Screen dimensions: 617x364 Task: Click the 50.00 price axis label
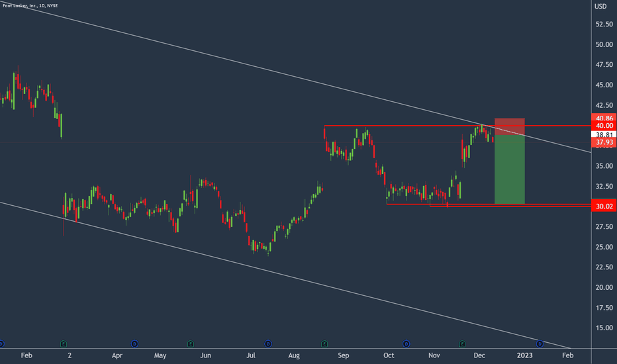[604, 44]
